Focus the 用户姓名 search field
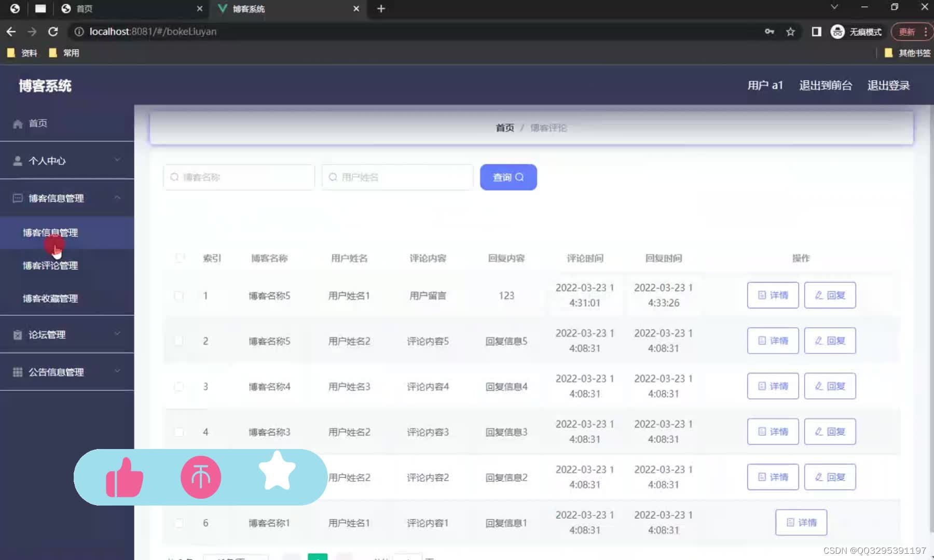934x560 pixels. click(397, 177)
